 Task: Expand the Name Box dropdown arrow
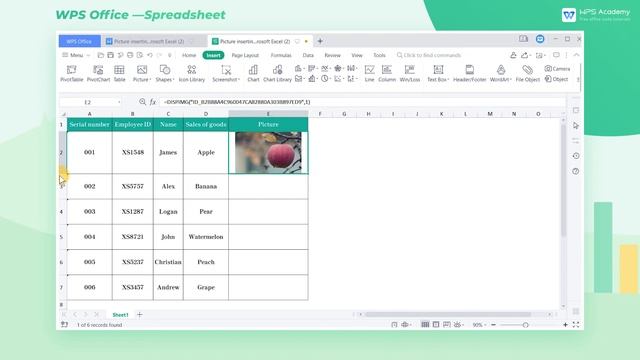point(119,102)
